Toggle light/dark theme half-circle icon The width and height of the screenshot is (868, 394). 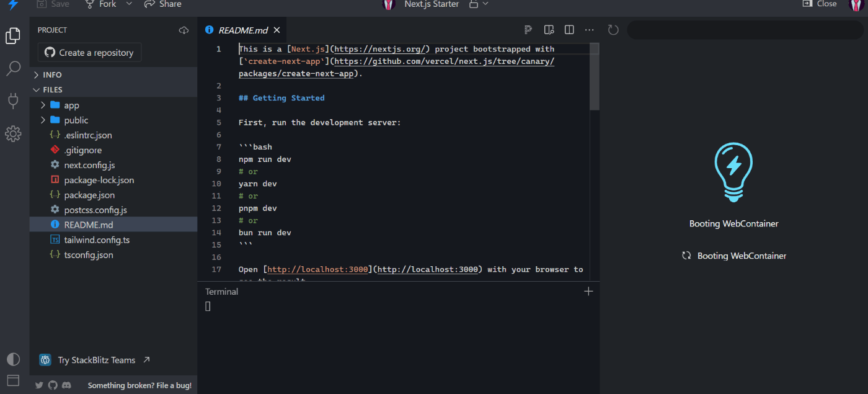[13, 359]
